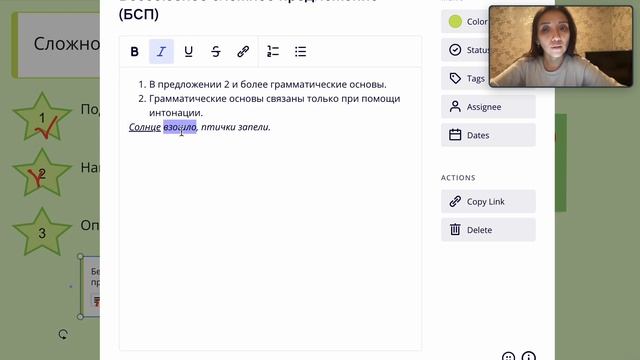The width and height of the screenshot is (640, 360).
Task: Click the card title '(БСП)'
Action: click(x=139, y=14)
